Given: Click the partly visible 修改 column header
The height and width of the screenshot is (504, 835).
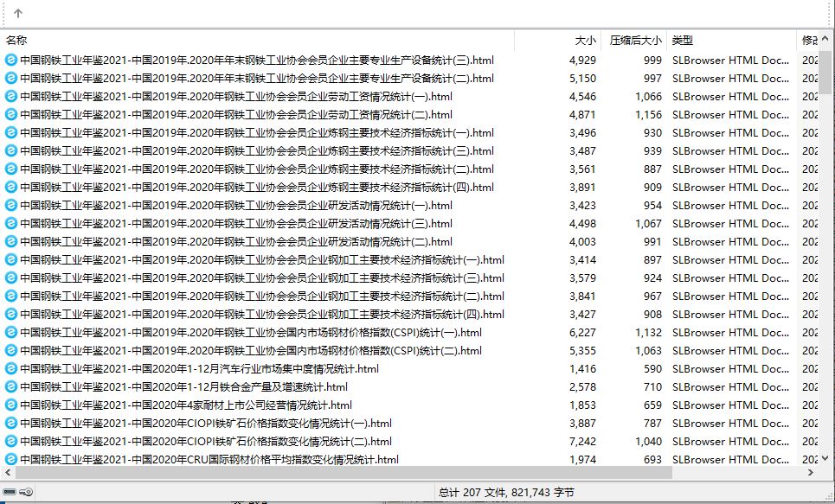Looking at the screenshot, I should point(808,41).
